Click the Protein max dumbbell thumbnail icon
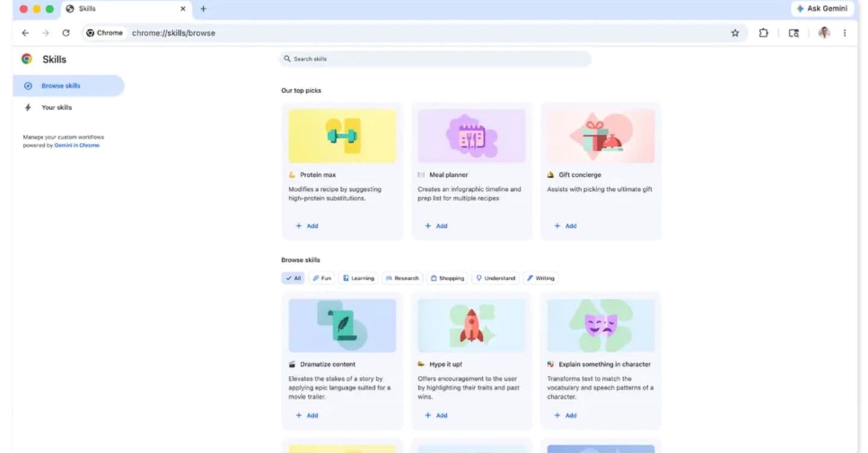The width and height of the screenshot is (868, 453). [342, 136]
